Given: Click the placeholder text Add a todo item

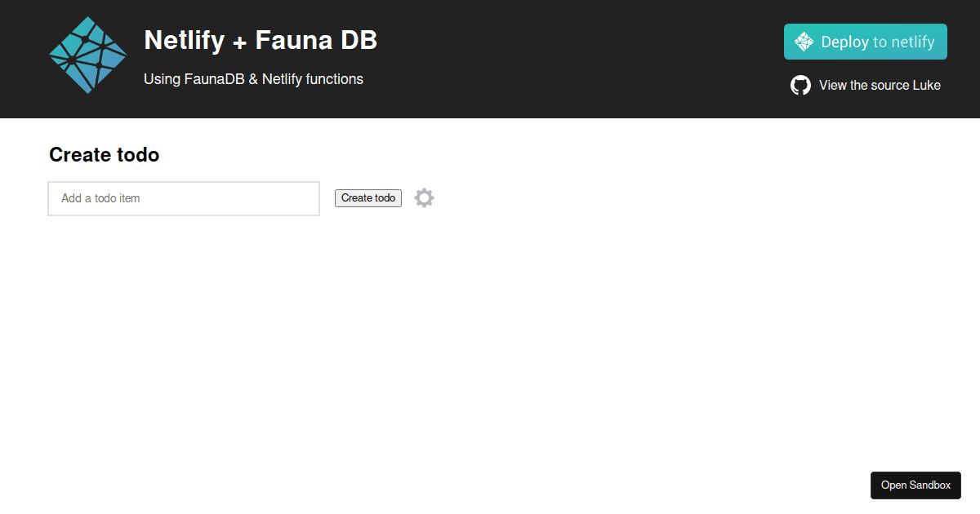Looking at the screenshot, I should click(100, 198).
